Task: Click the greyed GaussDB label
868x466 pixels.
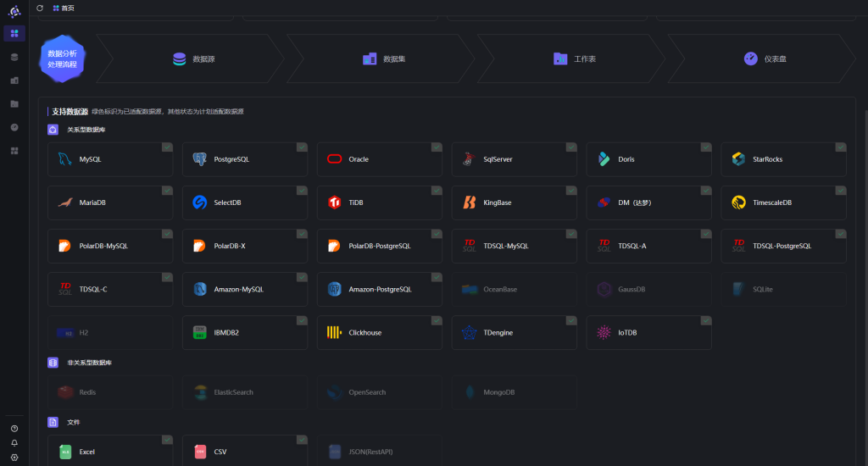Action: (632, 290)
